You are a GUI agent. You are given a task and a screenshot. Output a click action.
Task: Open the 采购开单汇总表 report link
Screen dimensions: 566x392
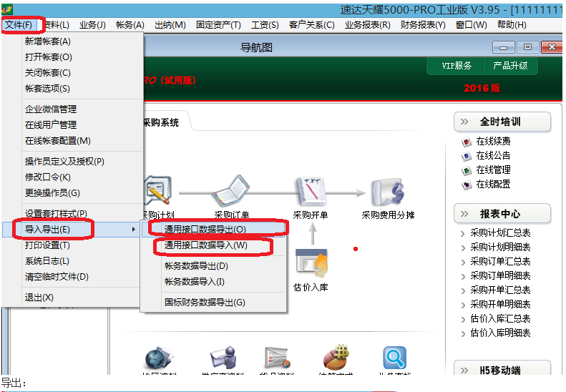pyautogui.click(x=500, y=290)
